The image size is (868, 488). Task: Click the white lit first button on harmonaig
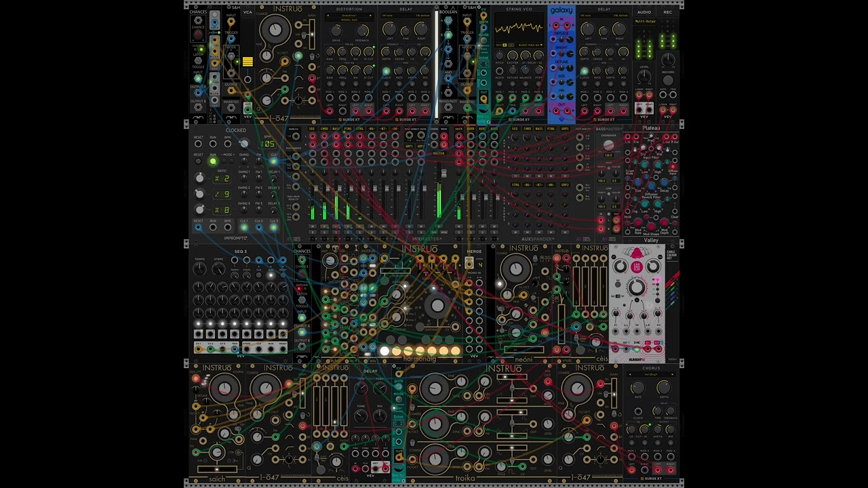[x=384, y=351]
